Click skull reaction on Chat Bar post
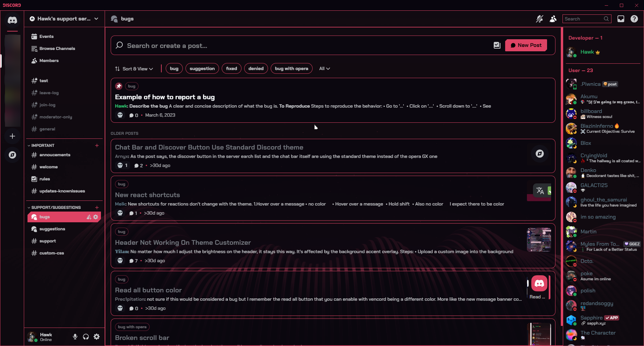This screenshot has width=644, height=346. pos(123,165)
